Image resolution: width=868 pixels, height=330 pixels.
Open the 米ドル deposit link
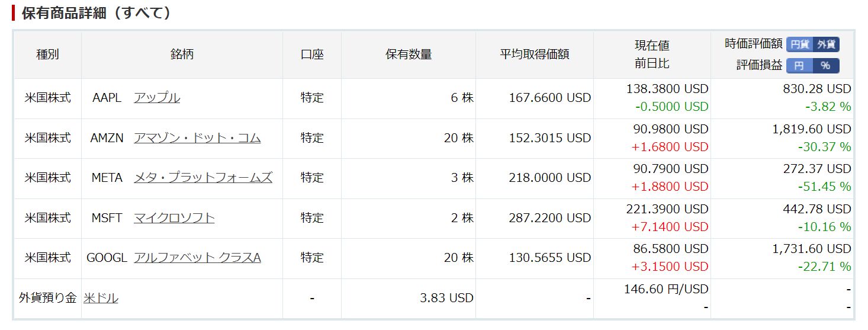click(x=101, y=298)
